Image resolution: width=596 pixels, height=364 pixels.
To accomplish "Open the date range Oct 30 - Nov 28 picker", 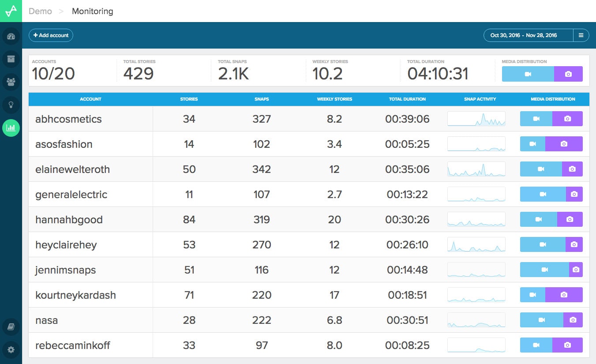I will point(529,35).
